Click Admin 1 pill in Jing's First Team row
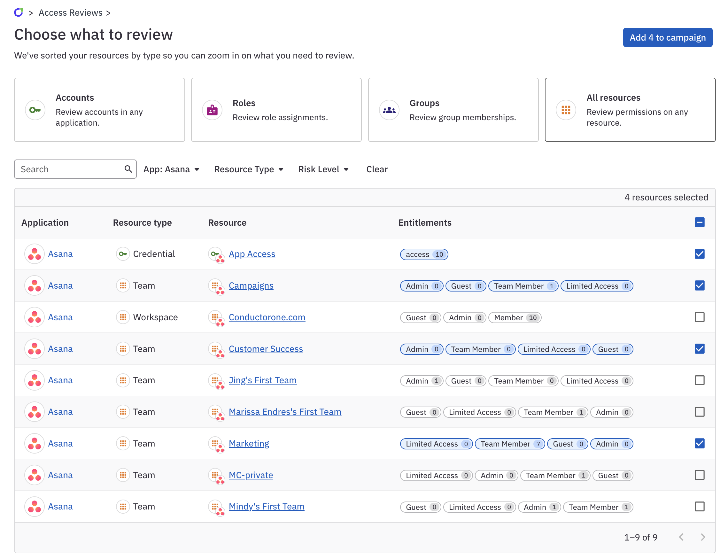The height and width of the screenshot is (560, 728). (x=422, y=381)
